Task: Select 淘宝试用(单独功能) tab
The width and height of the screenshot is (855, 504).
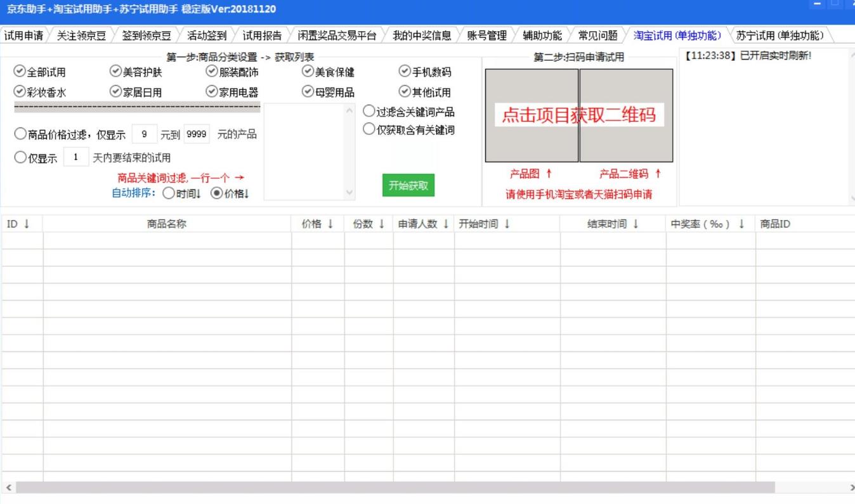Action: pos(677,36)
